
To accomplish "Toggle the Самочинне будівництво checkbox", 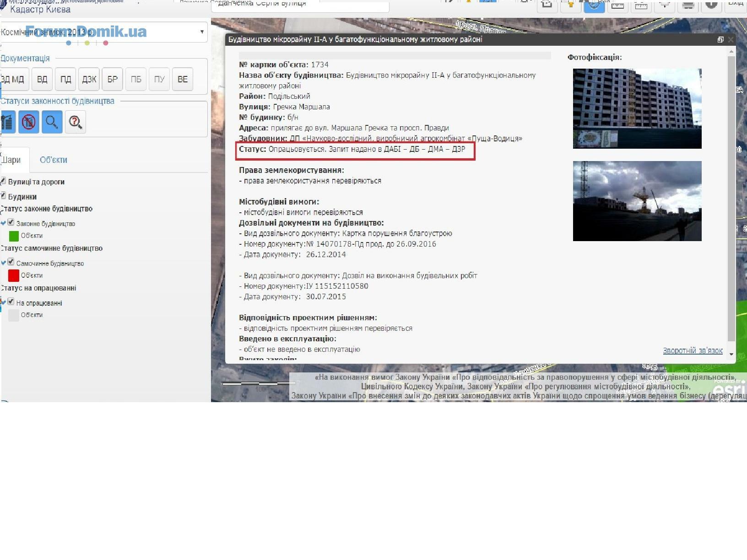I will (11, 262).
